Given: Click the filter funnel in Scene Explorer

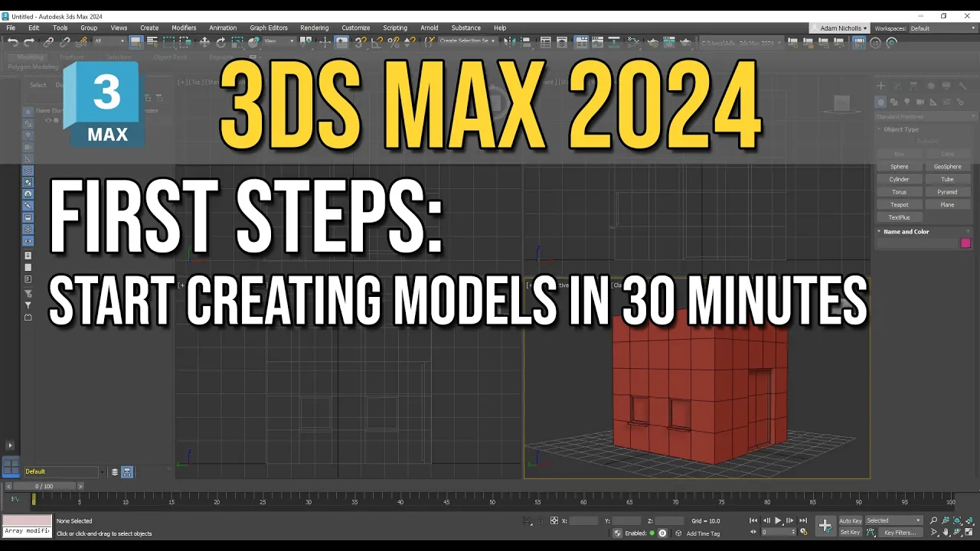Looking at the screenshot, I should [x=28, y=305].
